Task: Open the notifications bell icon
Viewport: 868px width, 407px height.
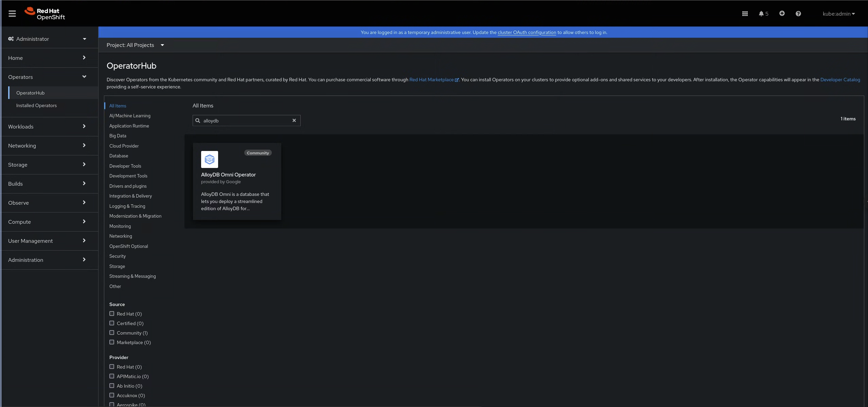Action: [761, 14]
